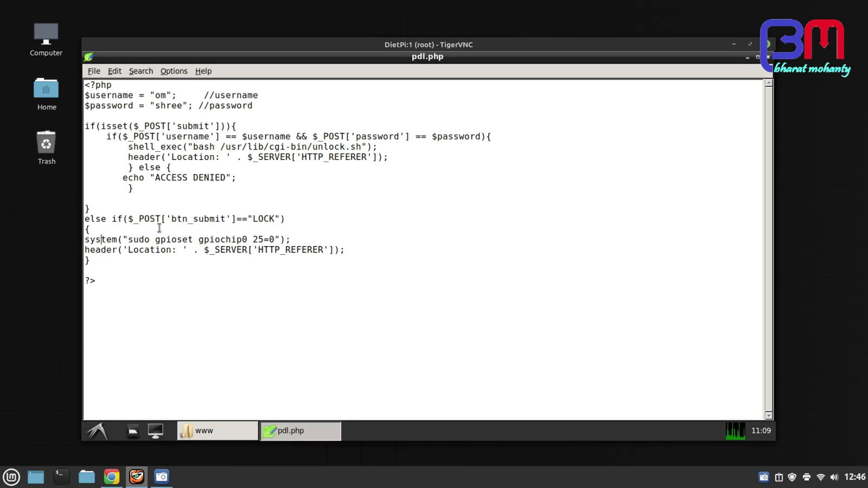The height and width of the screenshot is (488, 868).
Task: Open the update shield tray icon
Action: pos(792,477)
